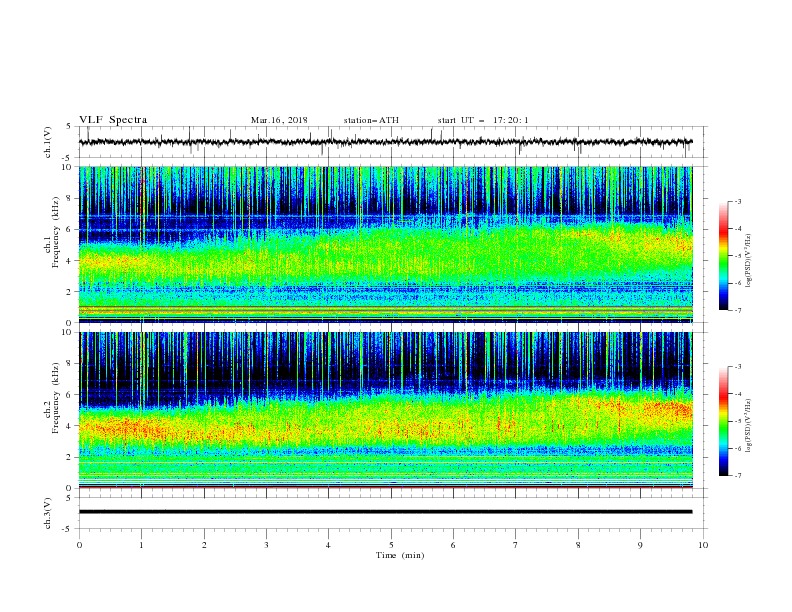Click the "2" kHz tick on ch.1 frequency axis

pos(70,291)
